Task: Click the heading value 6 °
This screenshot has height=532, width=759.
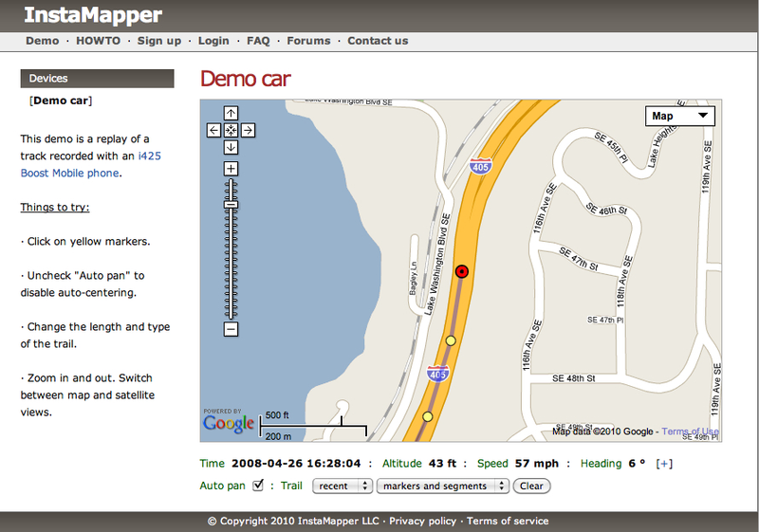Action: pos(637,464)
